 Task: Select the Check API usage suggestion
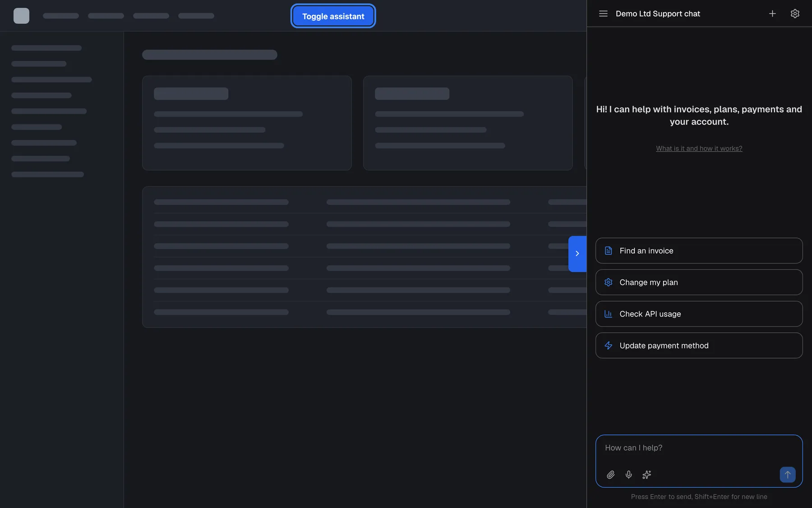(699, 314)
